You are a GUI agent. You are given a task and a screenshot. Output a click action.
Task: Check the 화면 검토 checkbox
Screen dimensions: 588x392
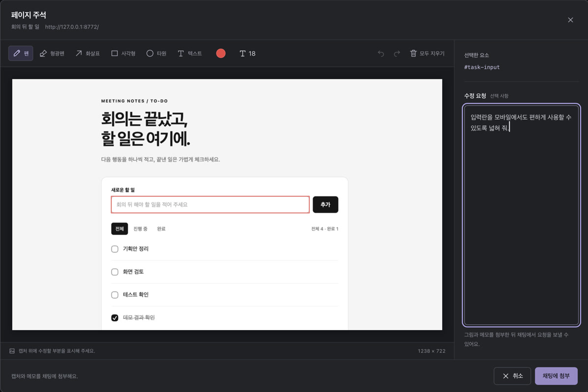[115, 272]
